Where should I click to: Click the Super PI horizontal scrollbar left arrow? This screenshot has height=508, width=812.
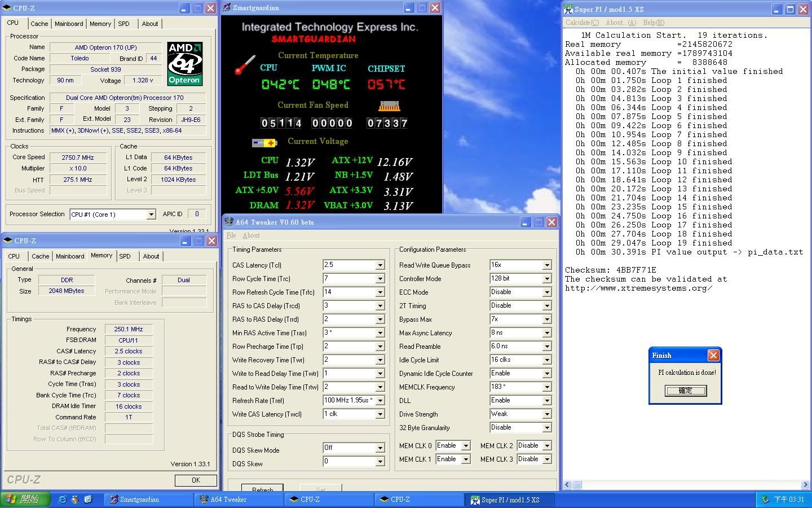click(567, 485)
